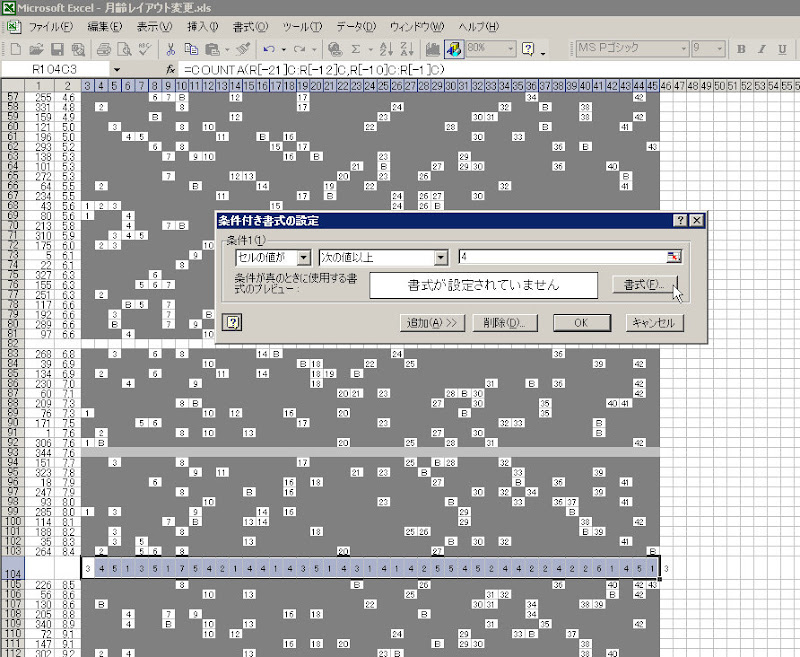Open the AutoSum functions dropdown arrow
Viewport: 800px width, 657px height.
[370, 50]
